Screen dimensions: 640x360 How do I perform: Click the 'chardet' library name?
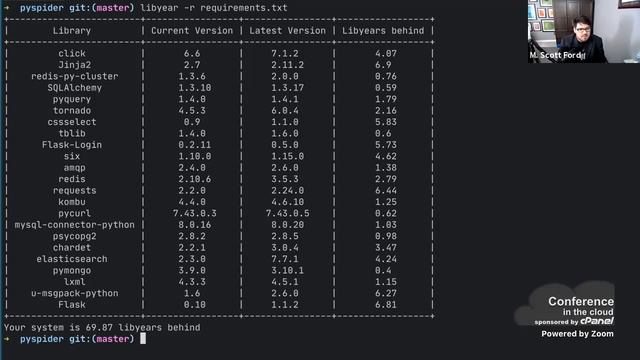click(x=72, y=248)
